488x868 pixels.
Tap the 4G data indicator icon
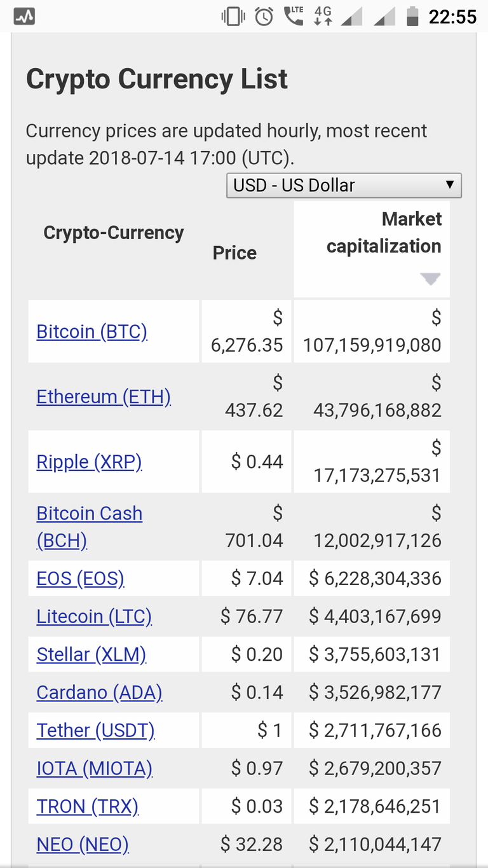coord(323,16)
